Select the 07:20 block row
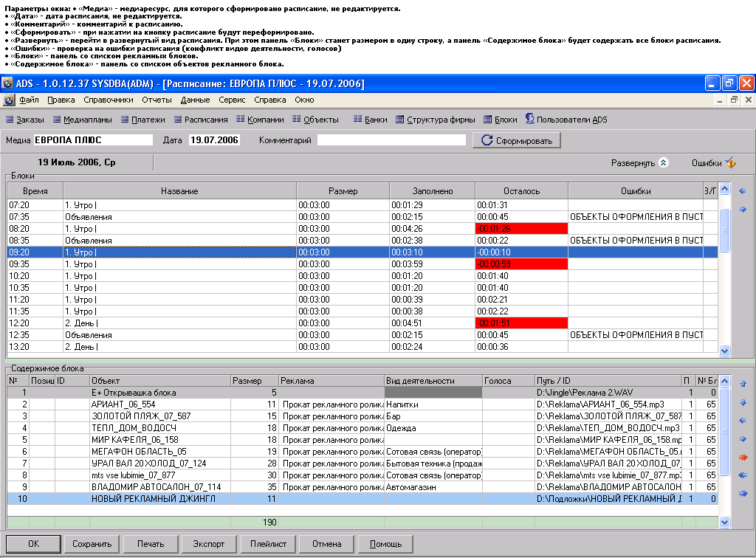Screen dimensions: 756x558 point(362,204)
